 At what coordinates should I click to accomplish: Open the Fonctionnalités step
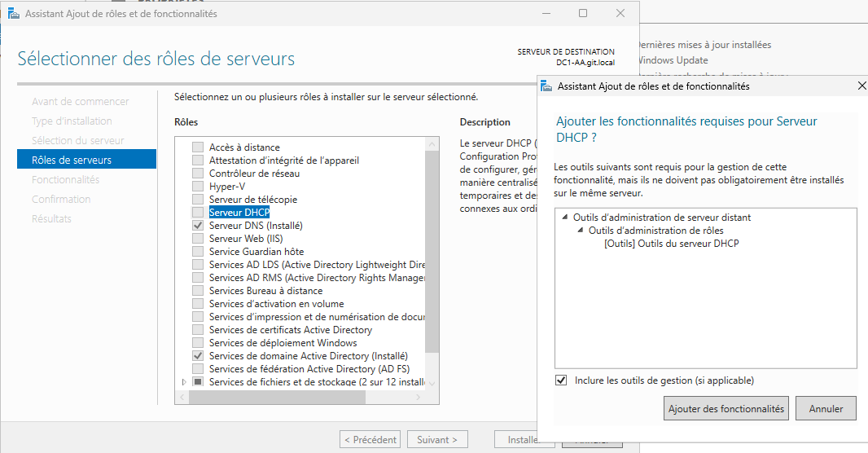[65, 179]
